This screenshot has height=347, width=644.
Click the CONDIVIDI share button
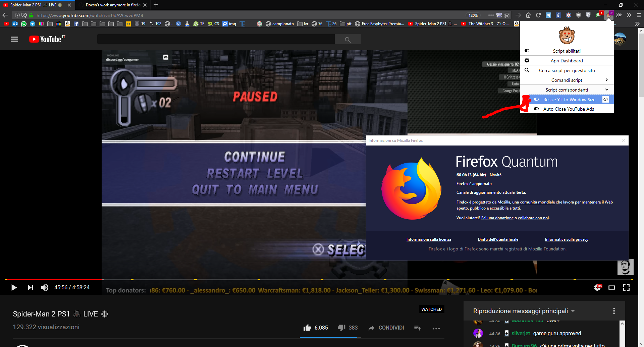click(x=386, y=328)
